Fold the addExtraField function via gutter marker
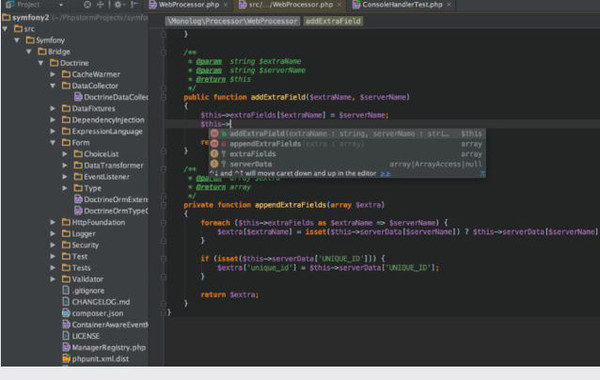Viewport: 600px width, 380px height. click(x=163, y=97)
